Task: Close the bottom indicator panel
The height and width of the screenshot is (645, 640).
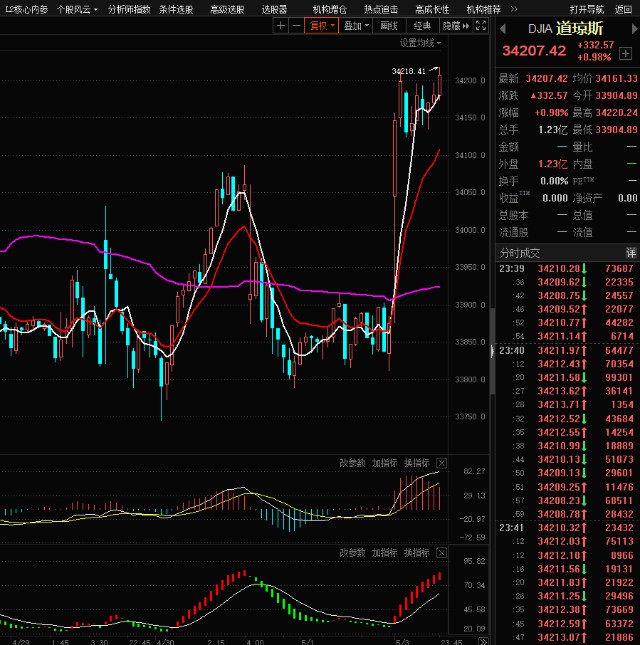Action: 441,552
